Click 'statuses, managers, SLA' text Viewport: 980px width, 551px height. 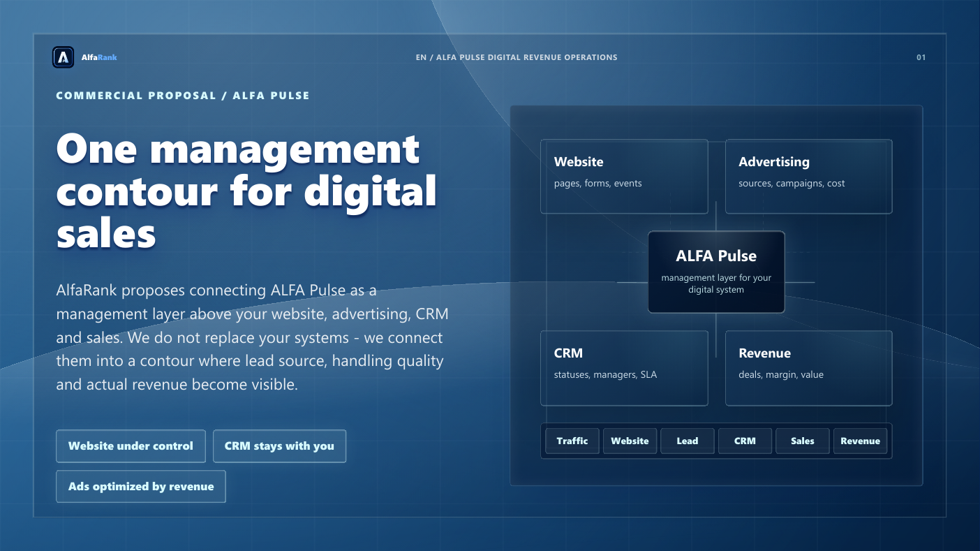[605, 374]
